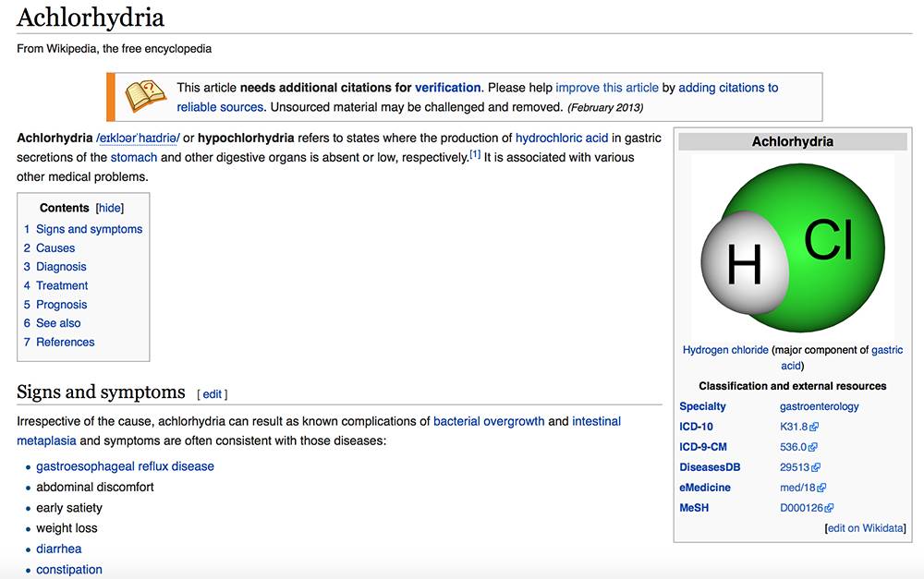Open gastroesophageal reflux disease link
924x579 pixels.
tap(125, 466)
